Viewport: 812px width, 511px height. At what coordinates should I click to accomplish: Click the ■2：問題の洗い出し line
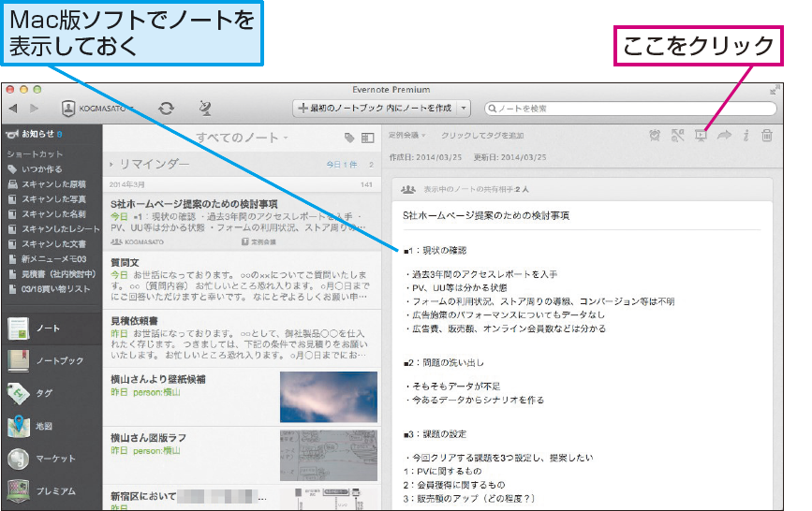tap(444, 363)
